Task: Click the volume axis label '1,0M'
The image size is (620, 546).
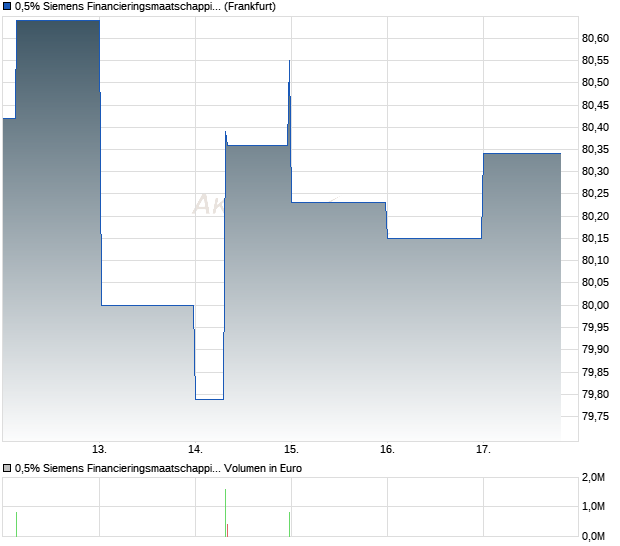Action: tap(594, 506)
